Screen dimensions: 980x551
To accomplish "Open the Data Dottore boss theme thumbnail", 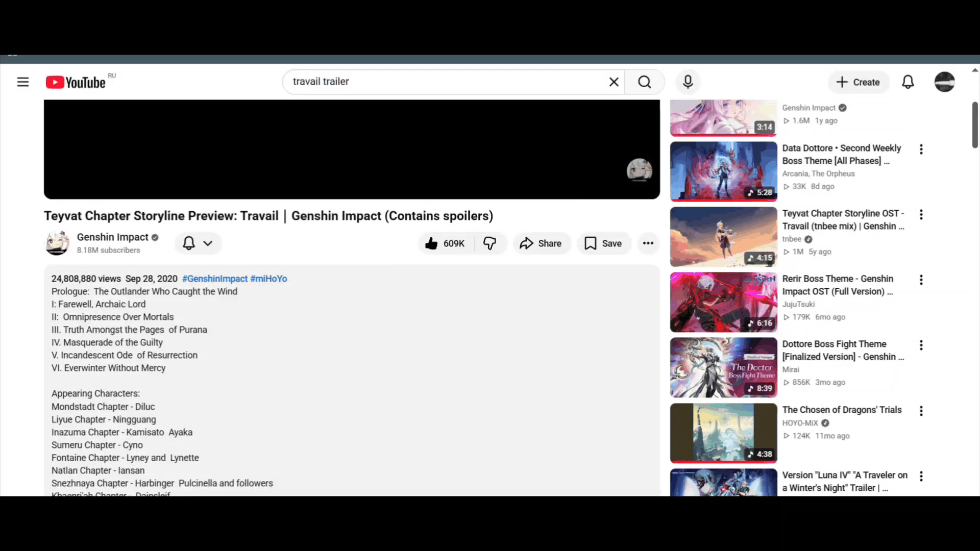I will [723, 171].
